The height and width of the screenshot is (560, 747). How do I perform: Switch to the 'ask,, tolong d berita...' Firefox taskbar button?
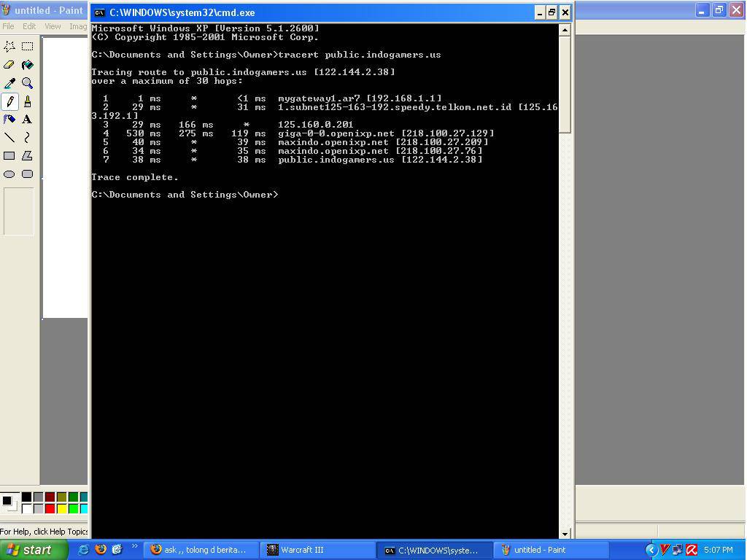202,550
